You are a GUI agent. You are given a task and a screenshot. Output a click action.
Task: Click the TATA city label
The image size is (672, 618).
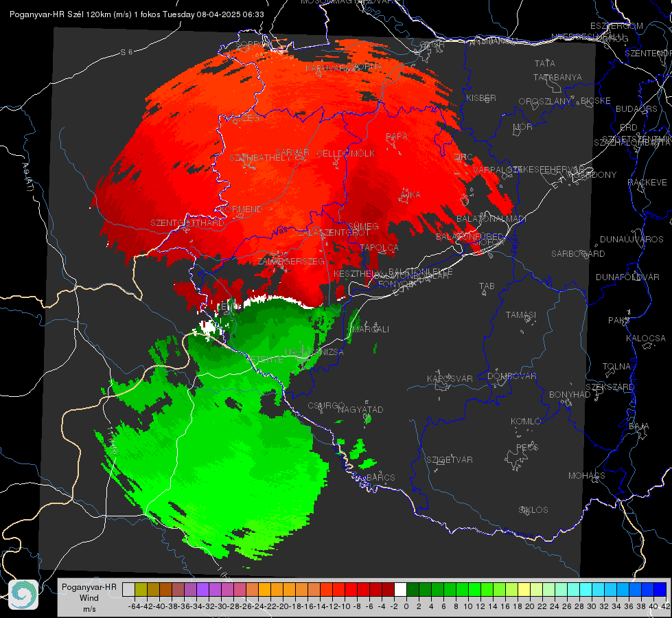pyautogui.click(x=545, y=63)
